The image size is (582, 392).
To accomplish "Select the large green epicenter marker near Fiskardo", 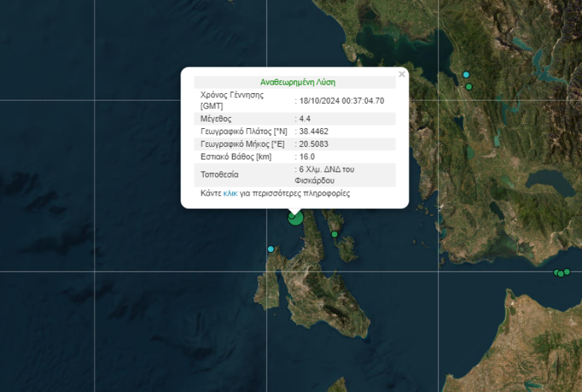I will [296, 219].
